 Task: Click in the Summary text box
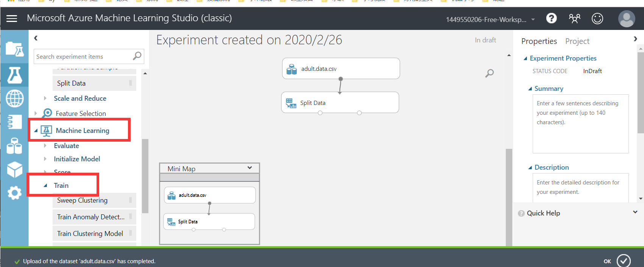click(580, 124)
